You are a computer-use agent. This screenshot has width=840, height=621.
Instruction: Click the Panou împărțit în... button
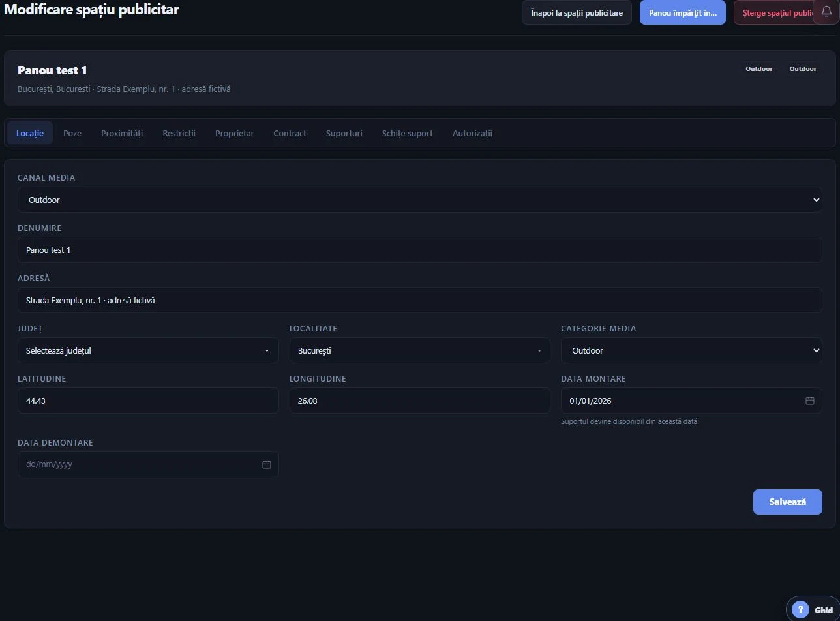coord(682,12)
